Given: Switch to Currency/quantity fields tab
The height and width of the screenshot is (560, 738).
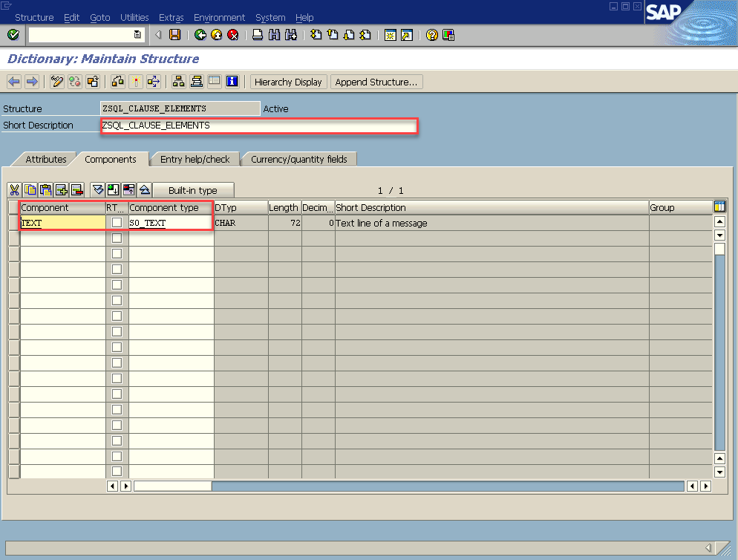Looking at the screenshot, I should (299, 159).
